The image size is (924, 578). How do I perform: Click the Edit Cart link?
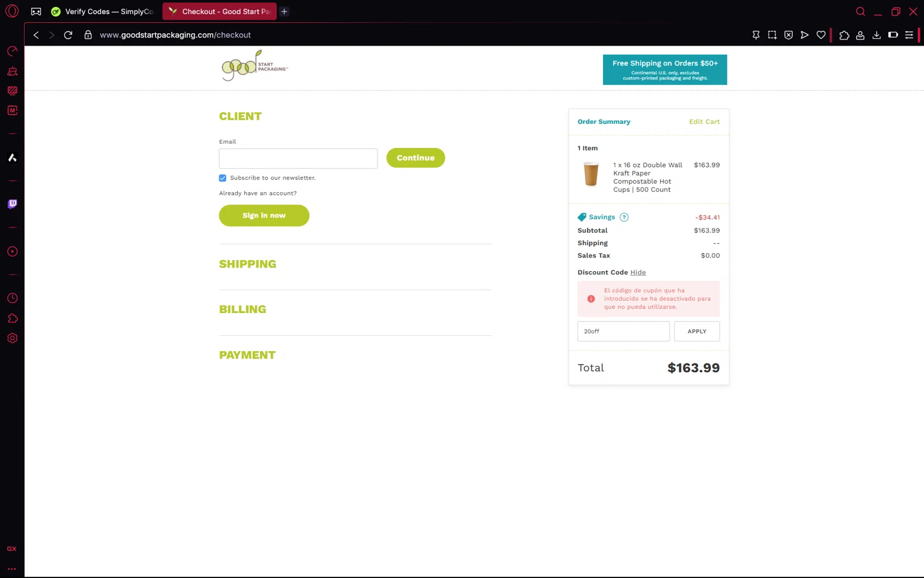click(704, 122)
